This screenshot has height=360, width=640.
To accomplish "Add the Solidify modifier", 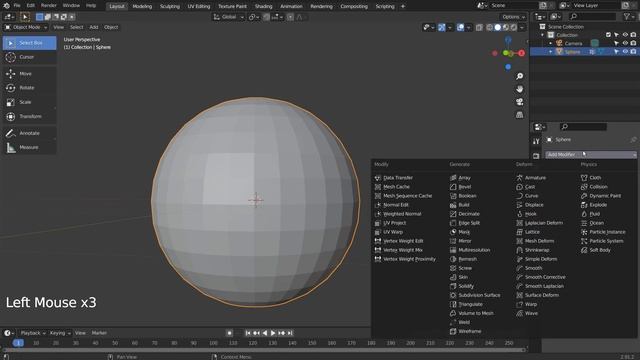I will coord(462,286).
